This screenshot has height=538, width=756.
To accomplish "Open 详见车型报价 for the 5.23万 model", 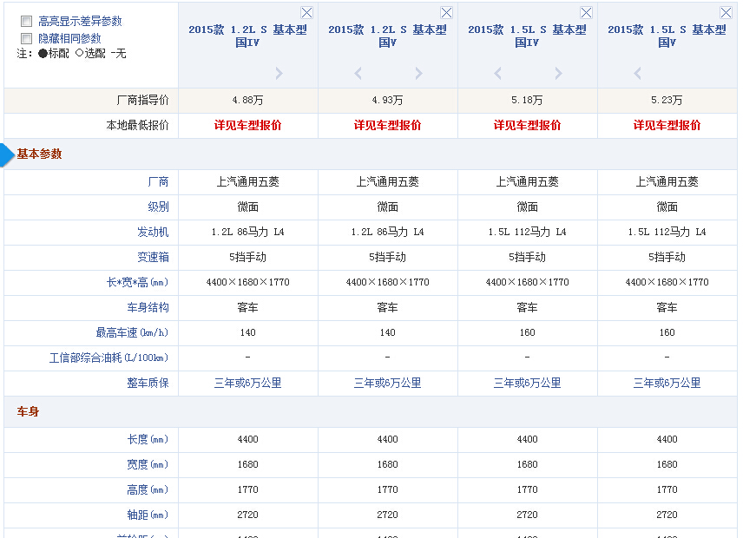I will point(667,125).
